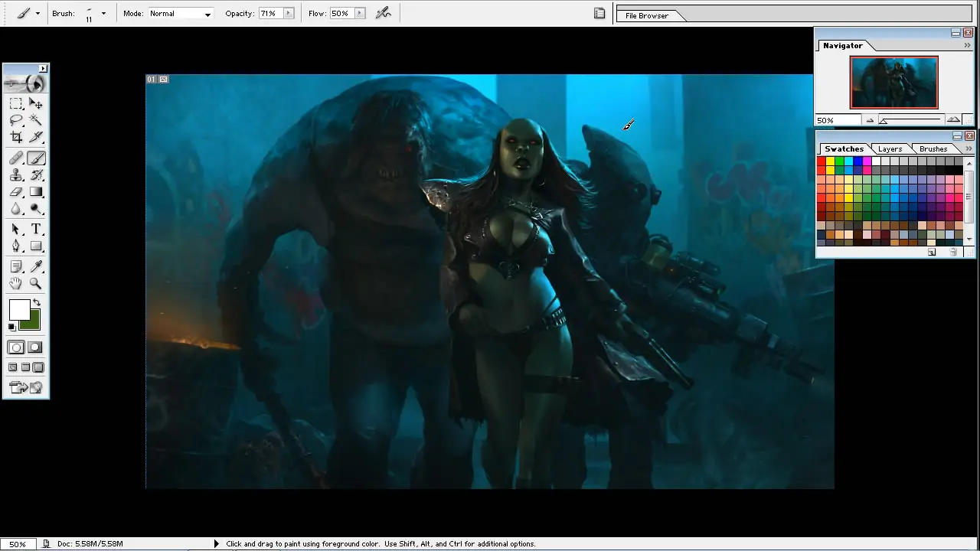The image size is (980, 551).
Task: Select the Move tool
Action: point(36,103)
